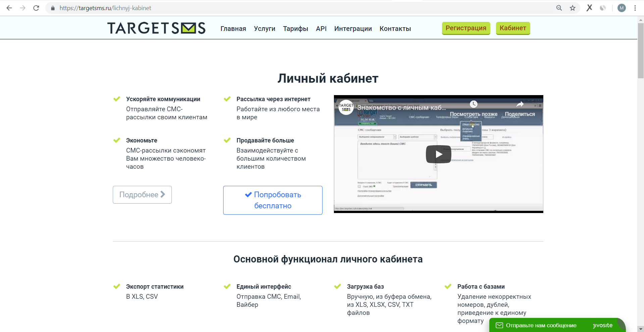
Task: Click the browser forward arrow
Action: [23, 8]
